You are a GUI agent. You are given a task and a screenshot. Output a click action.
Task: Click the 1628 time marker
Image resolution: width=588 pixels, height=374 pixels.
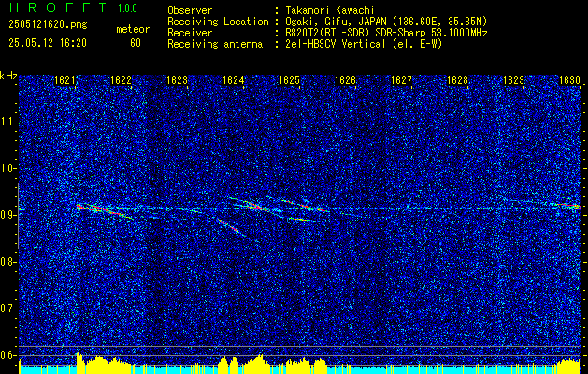coord(457,80)
